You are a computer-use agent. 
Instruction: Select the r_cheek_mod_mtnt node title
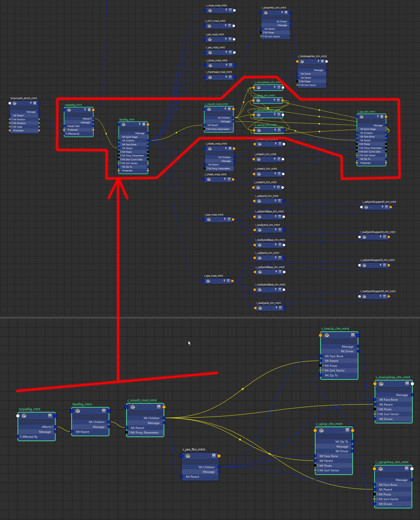coord(215,174)
